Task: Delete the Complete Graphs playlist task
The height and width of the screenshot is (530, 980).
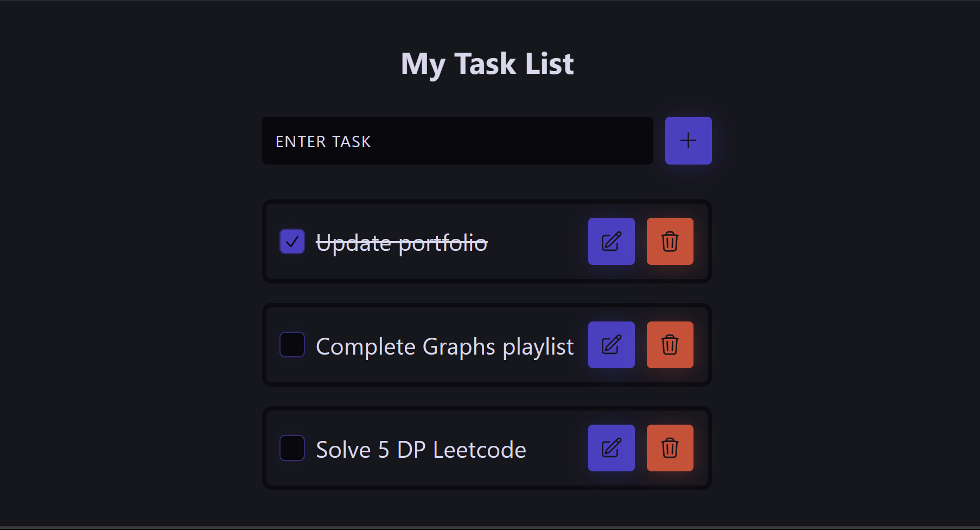Action: 670,345
